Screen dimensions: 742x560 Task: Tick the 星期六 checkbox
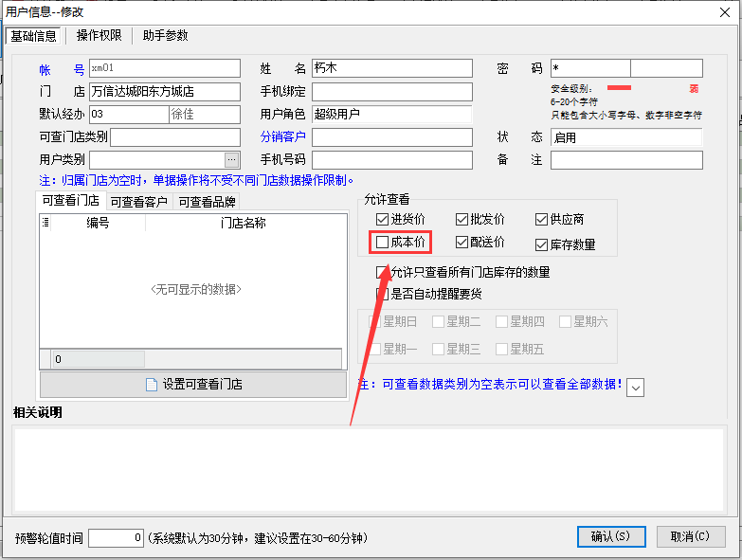point(565,322)
